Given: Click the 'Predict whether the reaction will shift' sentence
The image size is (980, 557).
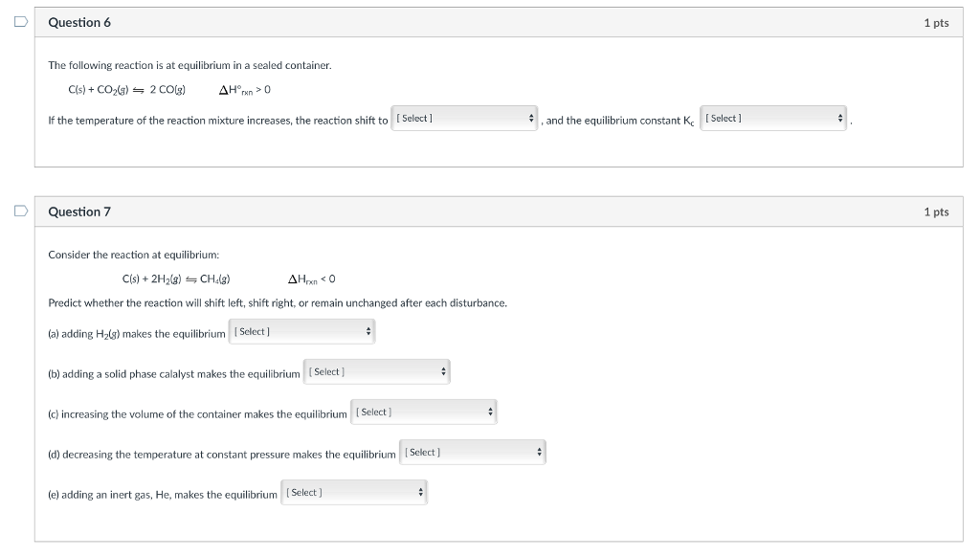Looking at the screenshot, I should (x=278, y=303).
